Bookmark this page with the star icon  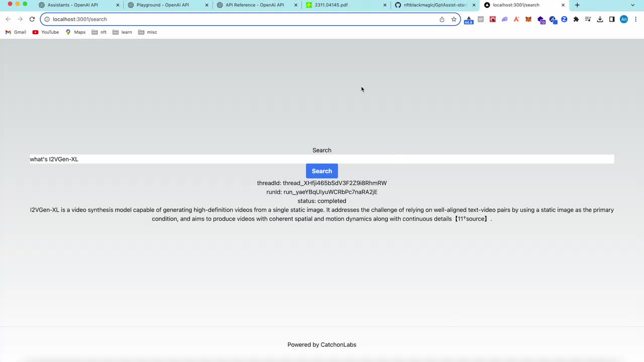coord(454,19)
